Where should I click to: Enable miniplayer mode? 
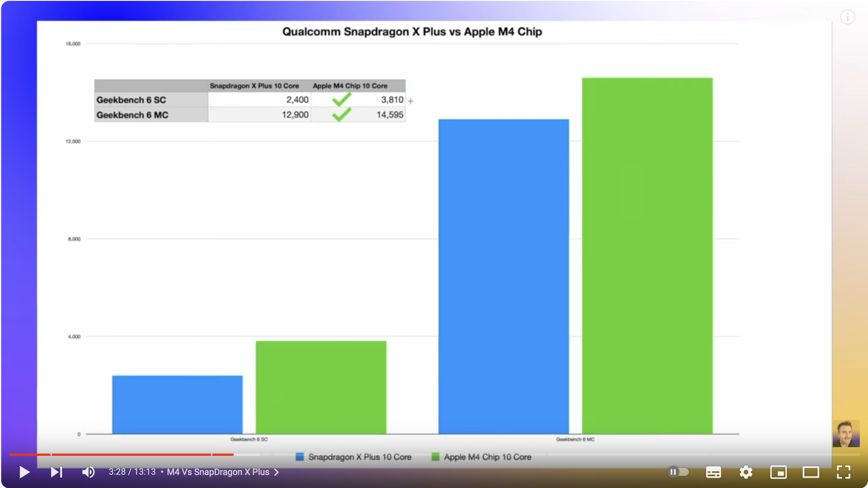(x=778, y=472)
